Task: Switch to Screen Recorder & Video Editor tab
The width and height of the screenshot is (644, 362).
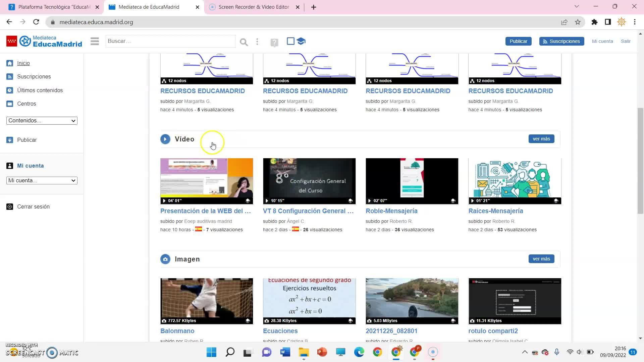Action: click(x=253, y=7)
